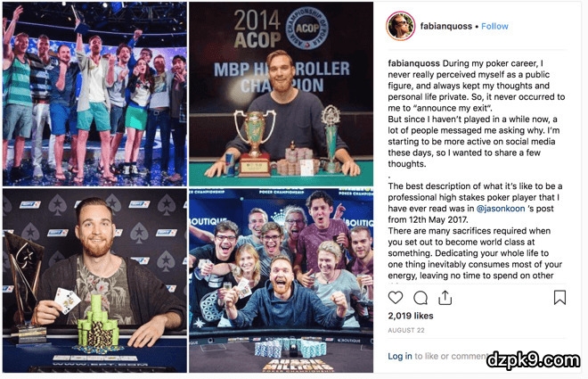Open the photo with the green chip stack

[94, 280]
